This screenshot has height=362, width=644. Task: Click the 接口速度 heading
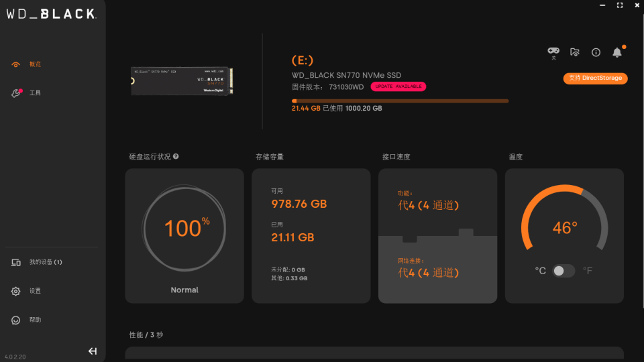396,157
